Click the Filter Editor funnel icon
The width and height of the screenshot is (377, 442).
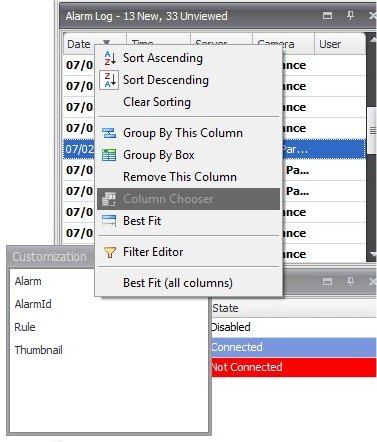[109, 252]
